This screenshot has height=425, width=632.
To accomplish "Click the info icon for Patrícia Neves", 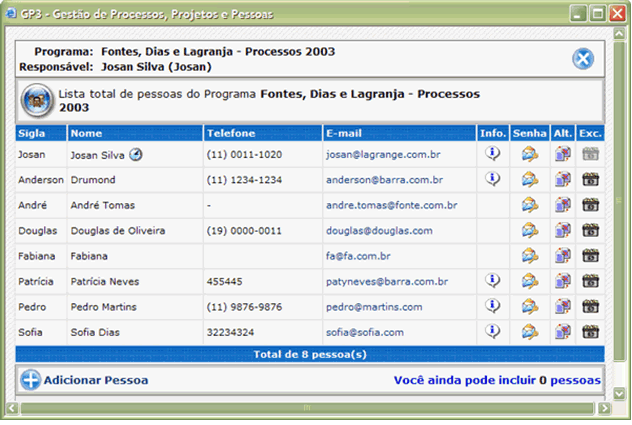I will click(x=492, y=281).
